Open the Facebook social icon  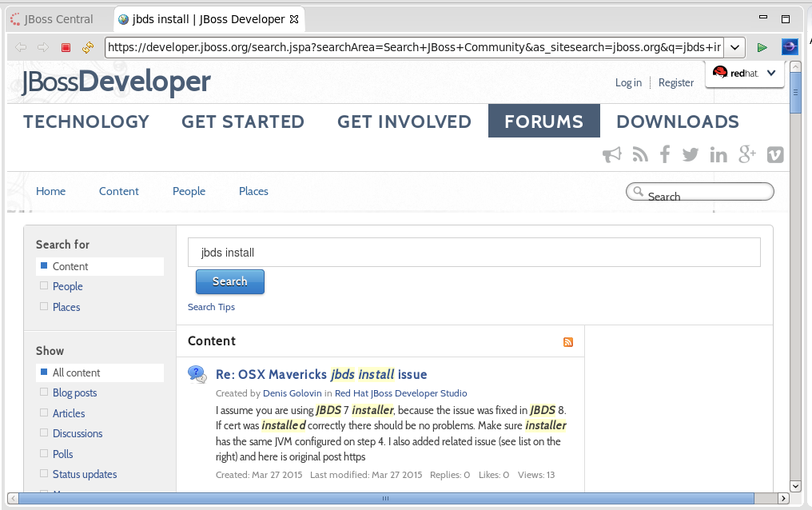665,154
